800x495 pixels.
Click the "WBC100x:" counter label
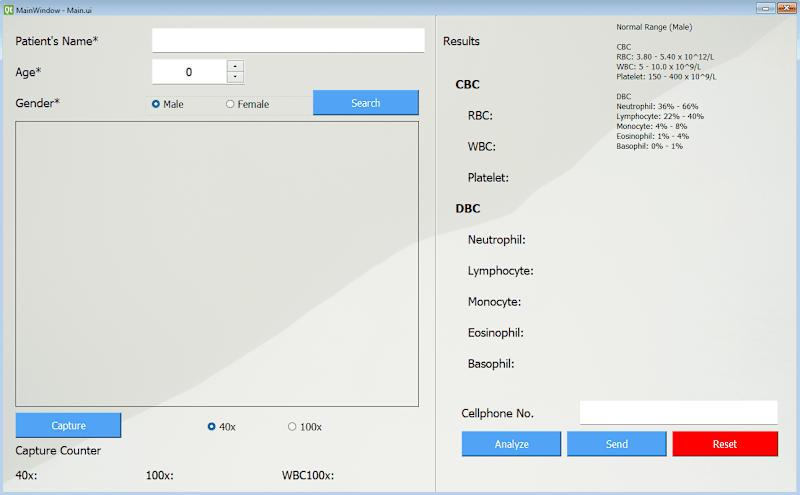click(x=308, y=476)
